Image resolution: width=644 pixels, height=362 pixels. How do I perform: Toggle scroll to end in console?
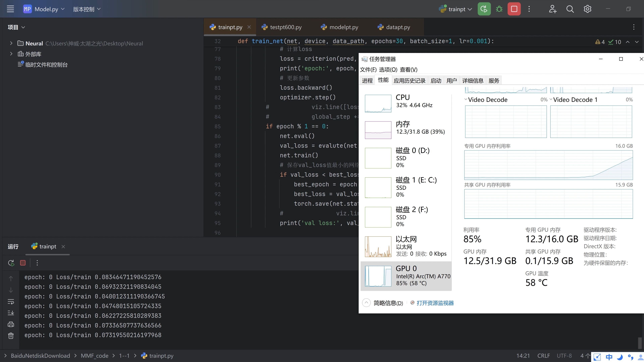click(11, 313)
